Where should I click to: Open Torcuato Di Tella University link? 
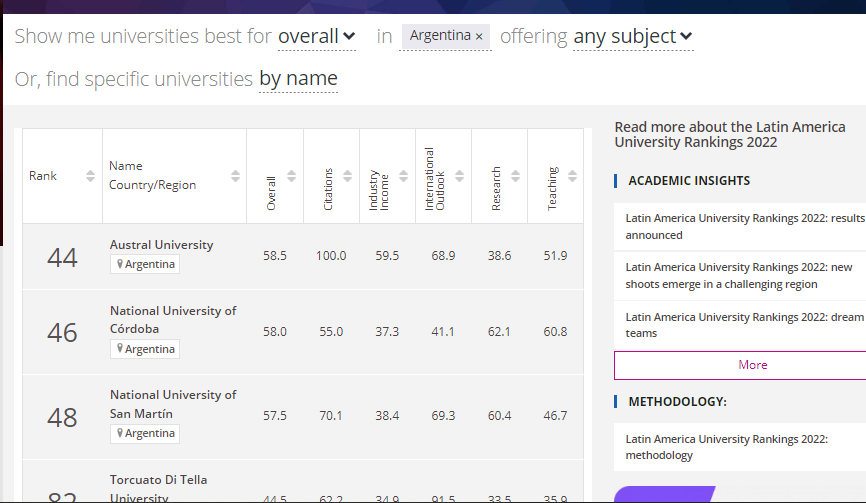[159, 488]
